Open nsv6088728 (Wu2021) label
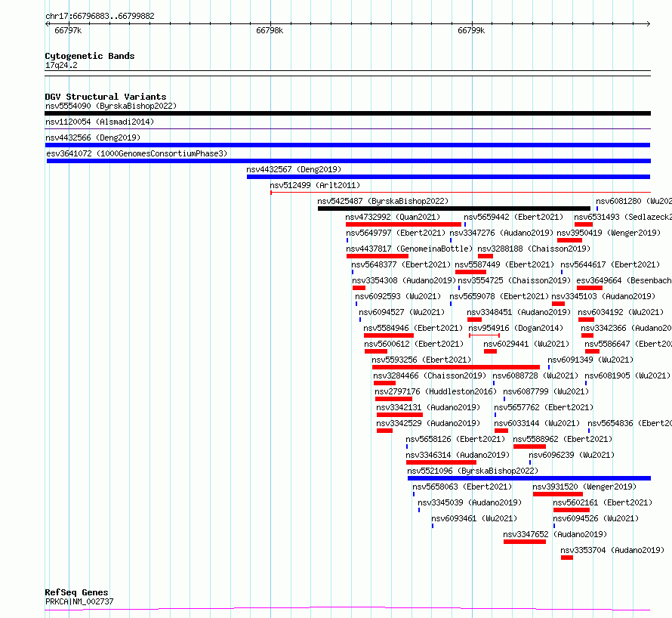672x618 pixels. pos(535,375)
